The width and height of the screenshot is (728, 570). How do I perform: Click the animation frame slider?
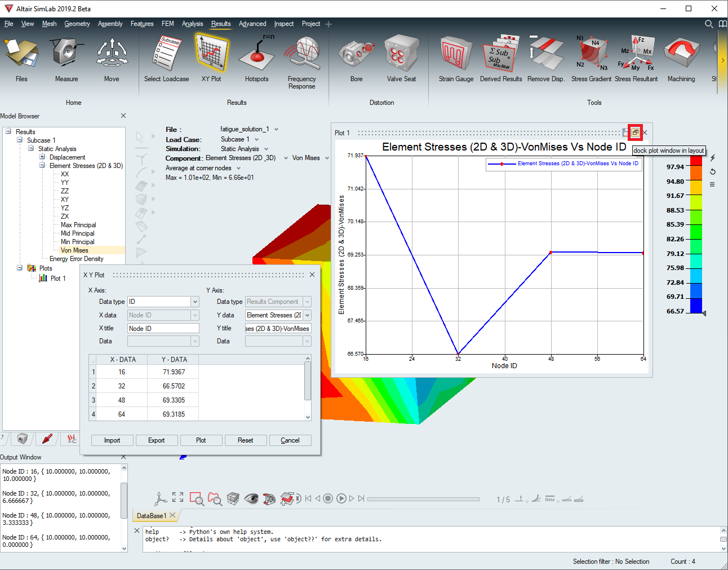coord(423,499)
